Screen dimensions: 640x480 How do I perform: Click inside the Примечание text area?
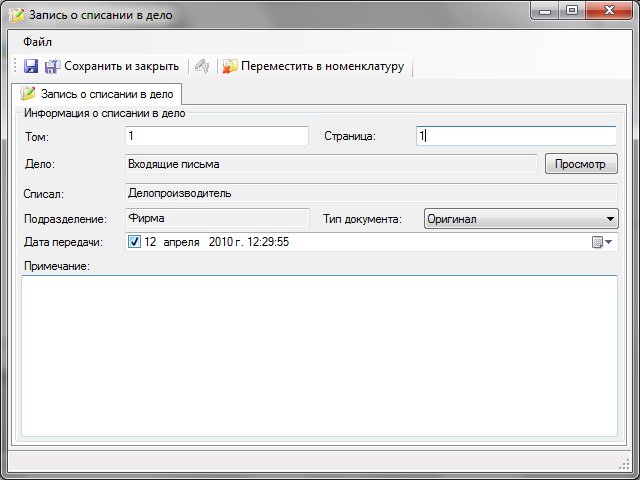[319, 355]
